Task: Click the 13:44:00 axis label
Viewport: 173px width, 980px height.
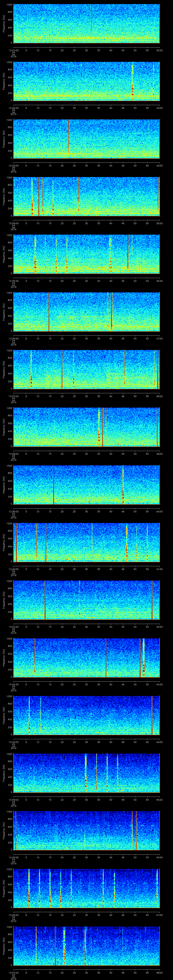Action: click(x=13, y=800)
